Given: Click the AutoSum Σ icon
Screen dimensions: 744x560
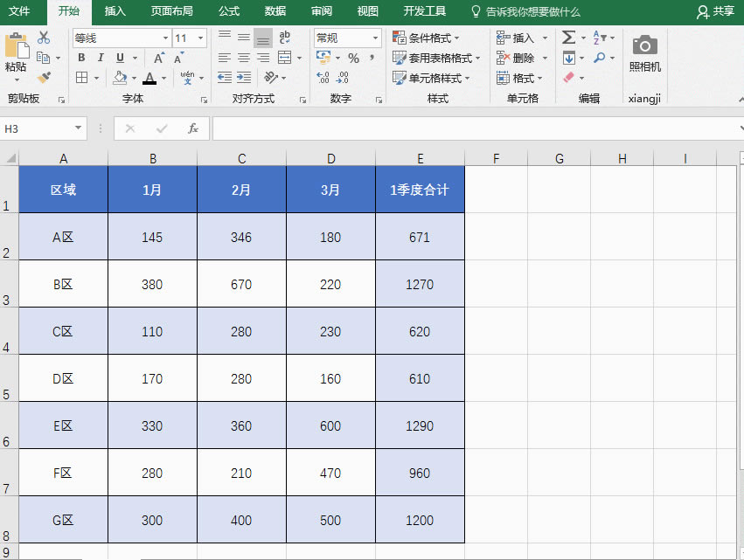Looking at the screenshot, I should (569, 37).
